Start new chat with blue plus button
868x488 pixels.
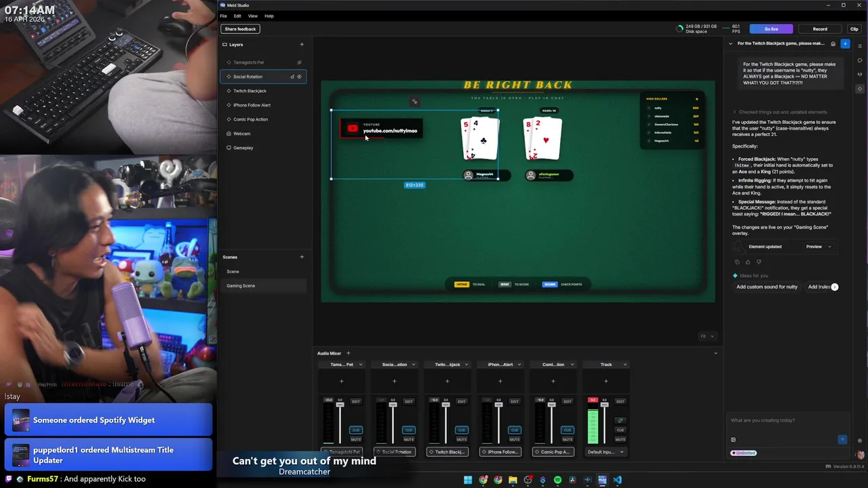[x=845, y=43]
